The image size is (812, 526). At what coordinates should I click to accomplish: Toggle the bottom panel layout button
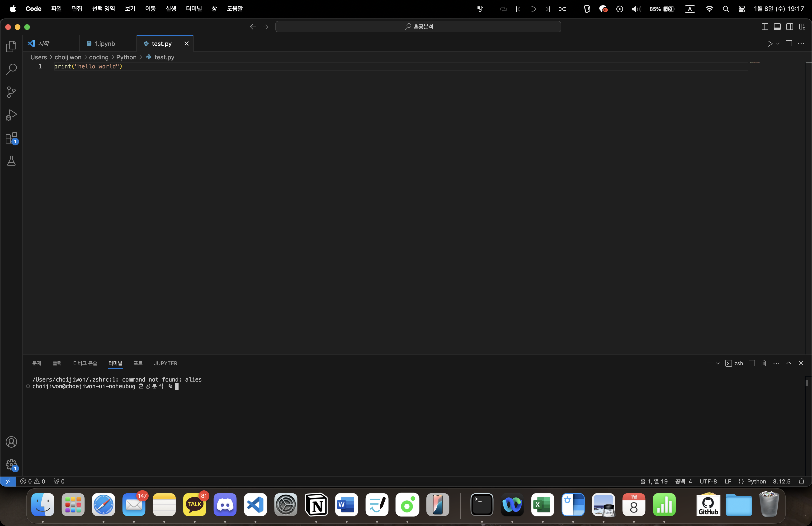[x=777, y=27]
